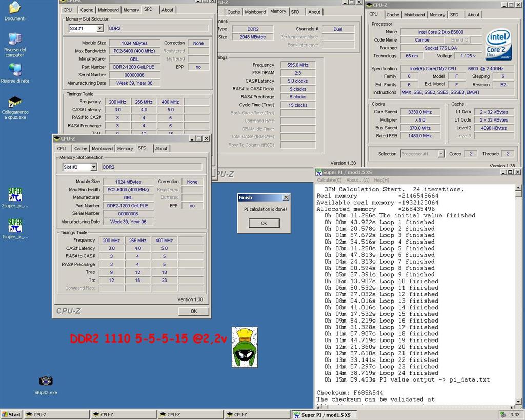Viewport: 525px width, 420px height.
Task: Click FSB:DRAM 2:3 value
Action: [298, 73]
